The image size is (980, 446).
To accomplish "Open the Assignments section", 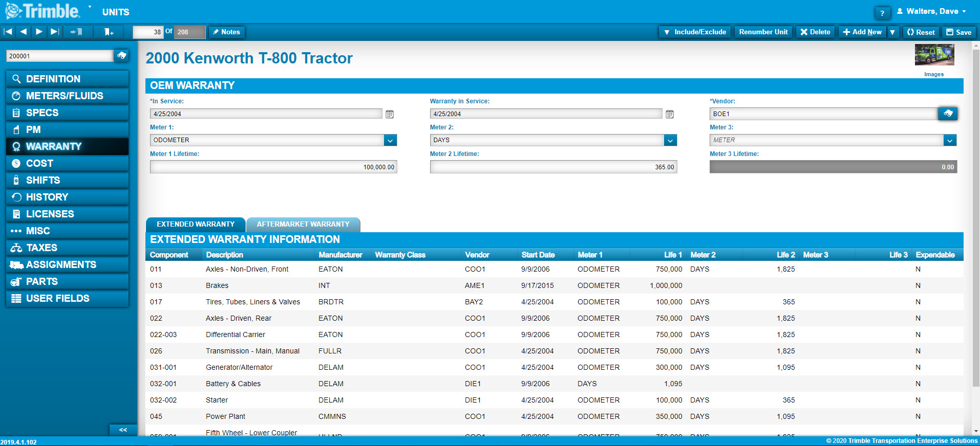I will [x=67, y=264].
